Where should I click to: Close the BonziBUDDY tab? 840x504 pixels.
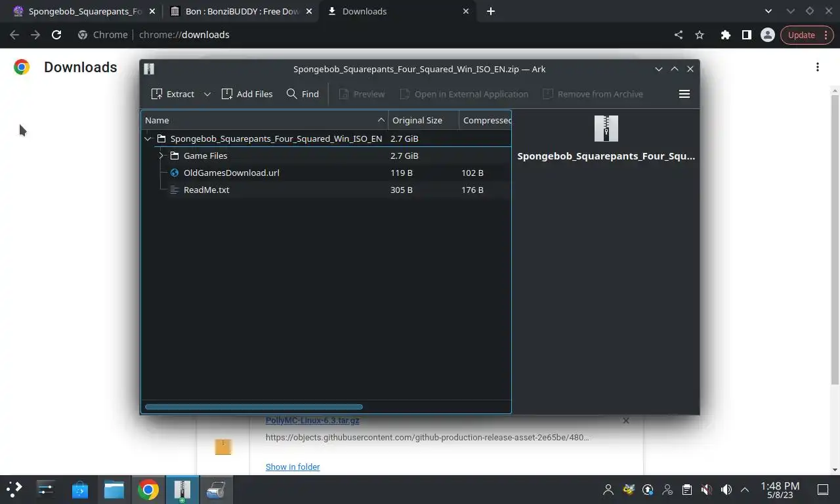pyautogui.click(x=309, y=11)
